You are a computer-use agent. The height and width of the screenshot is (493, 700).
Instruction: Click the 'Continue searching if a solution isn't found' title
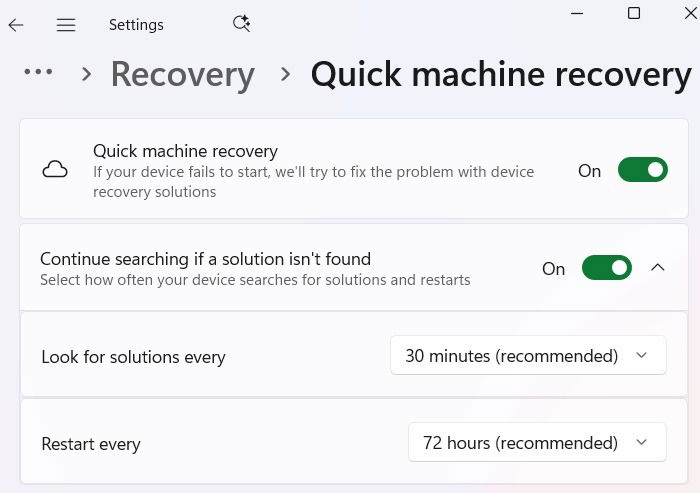[x=205, y=259]
